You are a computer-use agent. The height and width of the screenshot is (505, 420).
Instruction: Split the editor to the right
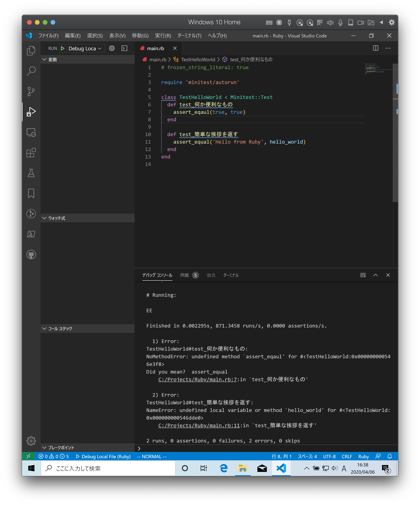pos(376,48)
